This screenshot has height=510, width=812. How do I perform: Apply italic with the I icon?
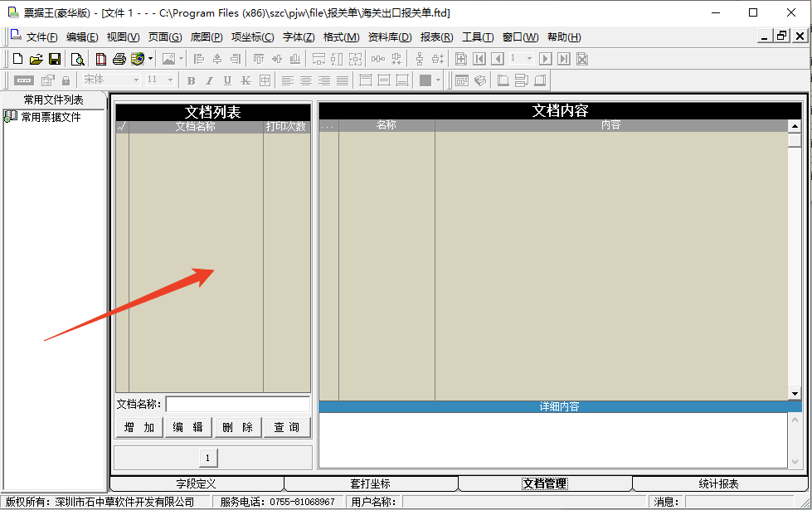point(208,80)
